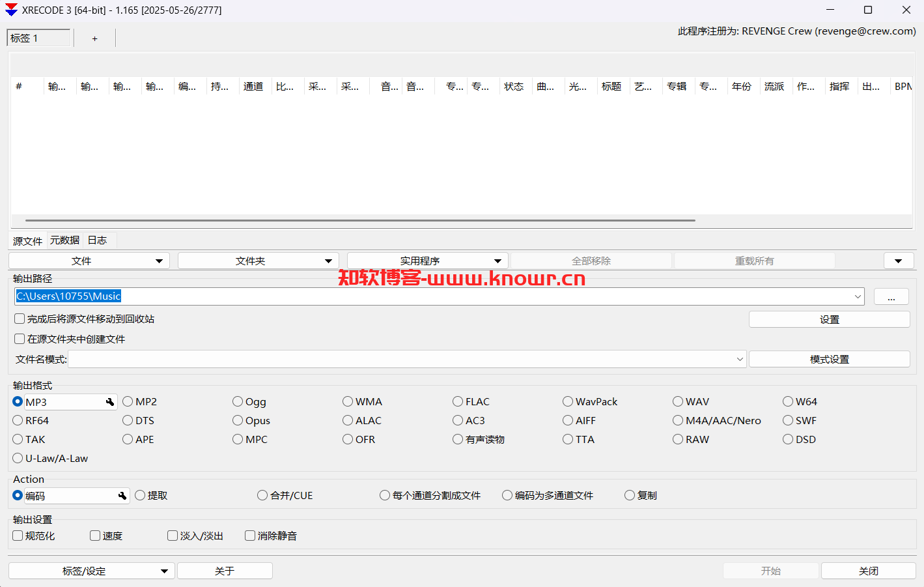Select the 标签 1 tab
The height and width of the screenshot is (587, 924).
tap(38, 38)
